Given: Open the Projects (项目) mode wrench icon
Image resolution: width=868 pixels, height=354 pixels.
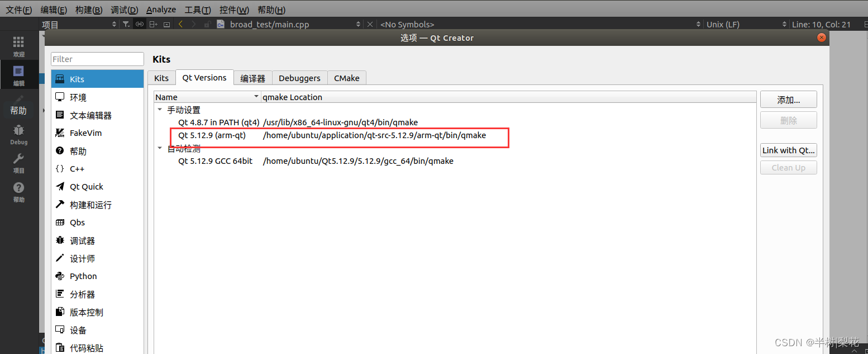Looking at the screenshot, I should click(19, 163).
